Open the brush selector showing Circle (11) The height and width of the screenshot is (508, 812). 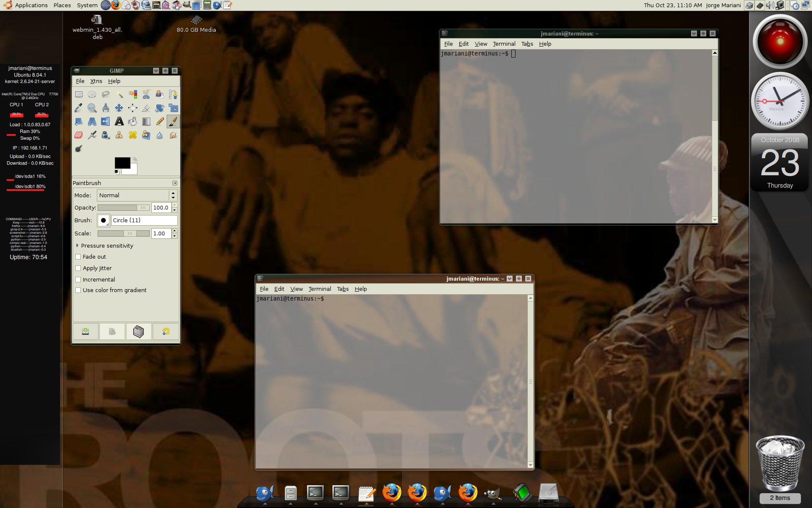(103, 220)
